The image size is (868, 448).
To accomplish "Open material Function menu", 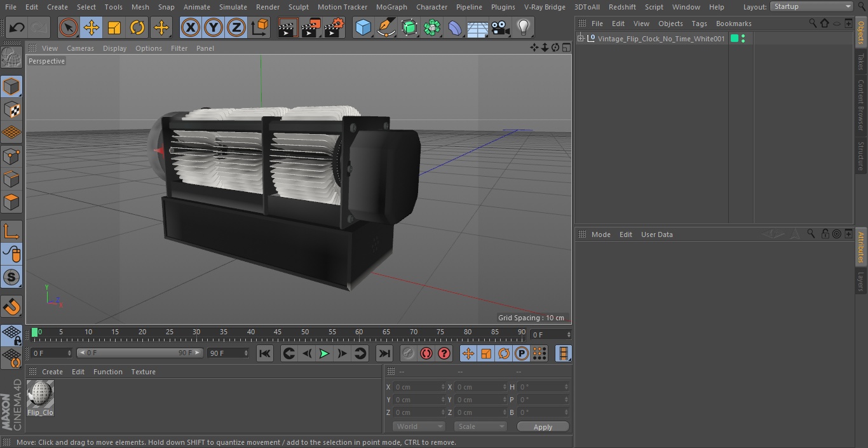I will 108,372.
